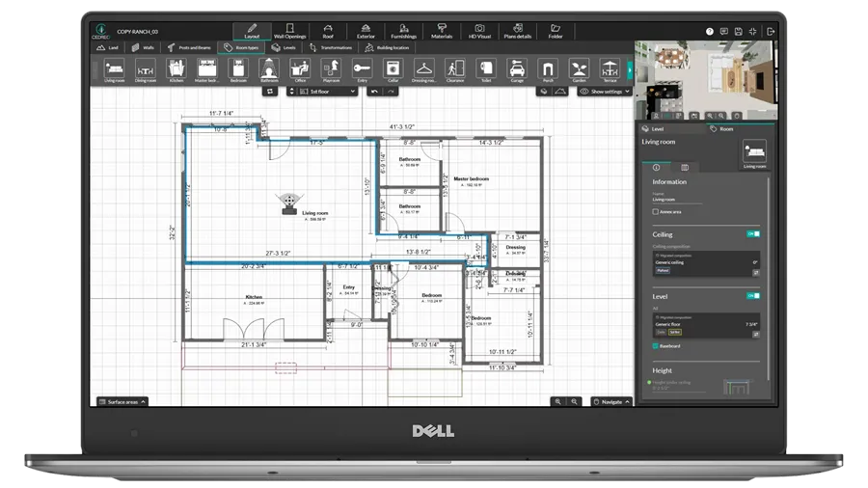This screenshot has width=868, height=488.
Task: Toggle the Level ON switch
Action: coord(753,296)
